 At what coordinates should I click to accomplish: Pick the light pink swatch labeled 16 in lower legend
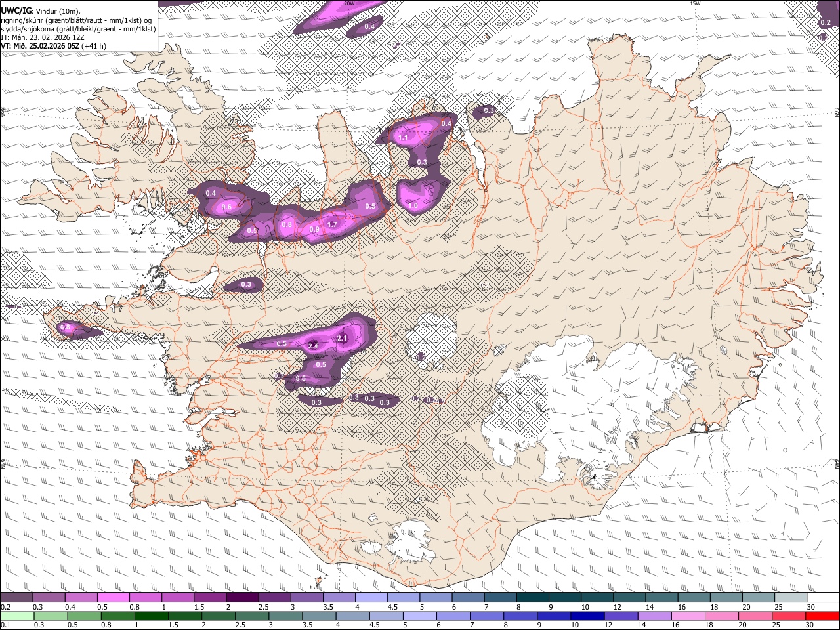688,616
